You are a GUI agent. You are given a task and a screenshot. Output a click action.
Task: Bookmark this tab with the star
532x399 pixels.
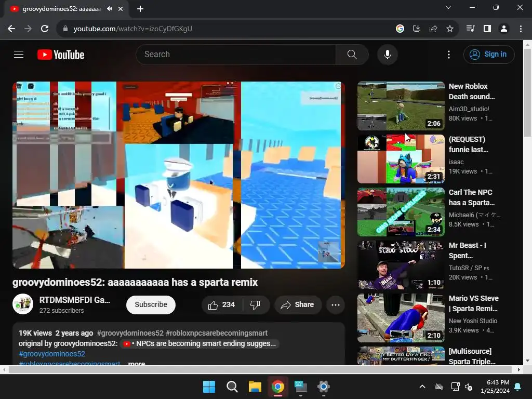[450, 29]
